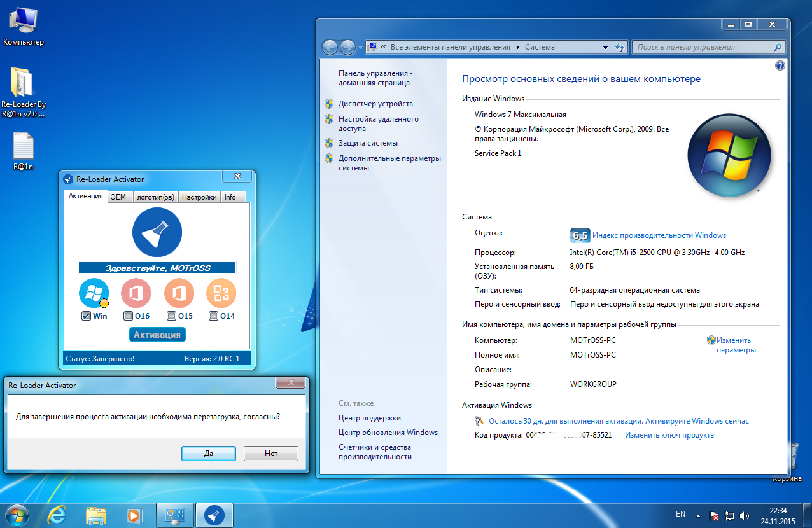Click the Action Center flag in the tray
Image resolution: width=812 pixels, height=528 pixels.
pos(714,515)
